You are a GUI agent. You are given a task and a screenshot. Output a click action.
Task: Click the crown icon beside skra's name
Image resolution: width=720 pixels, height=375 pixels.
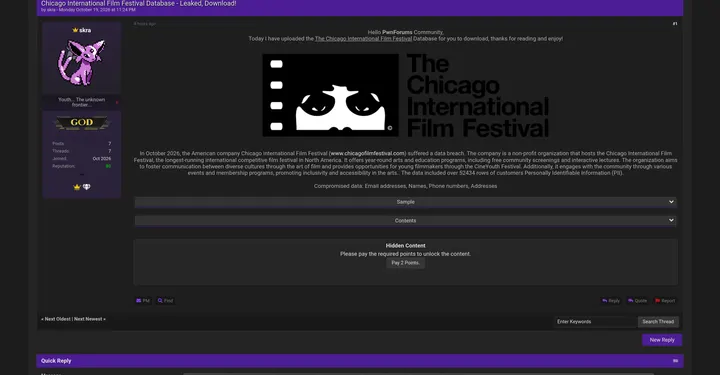(x=75, y=30)
